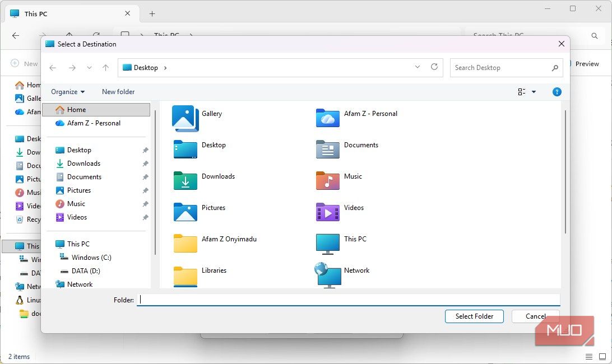Unpin Music using its pin icon in the sidebar
This screenshot has width=612, height=364.
click(145, 204)
